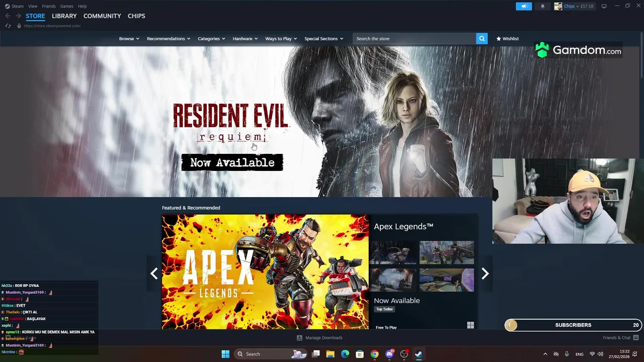
Task: Open Google Chrome from the taskbar
Action: pyautogui.click(x=374, y=354)
